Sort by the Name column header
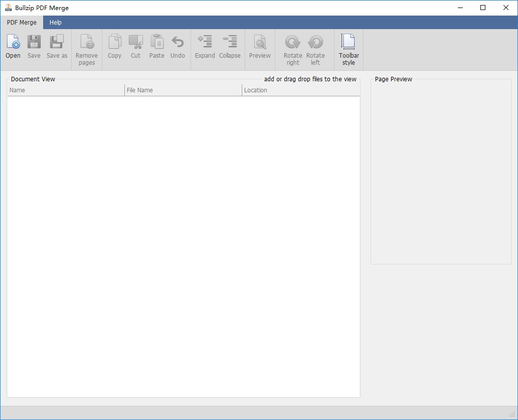Image resolution: width=518 pixels, height=420 pixels. (x=66, y=90)
